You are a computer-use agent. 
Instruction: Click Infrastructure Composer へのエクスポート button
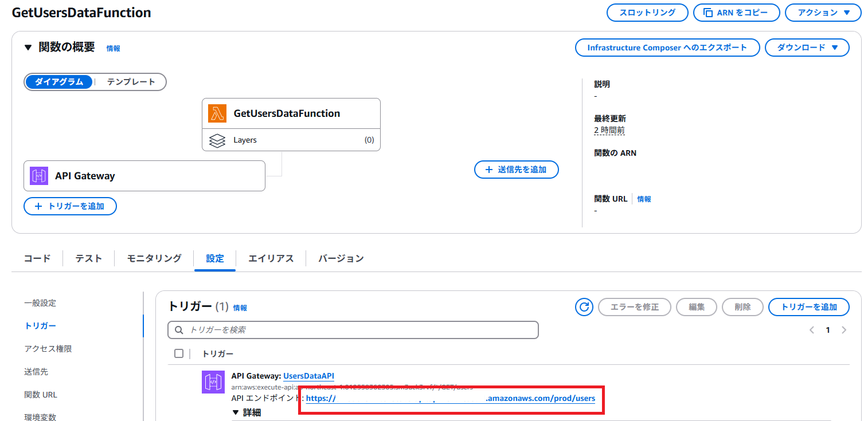coord(667,48)
